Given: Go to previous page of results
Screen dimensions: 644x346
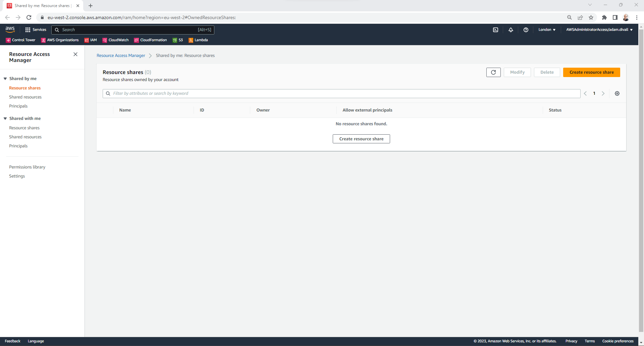Looking at the screenshot, I should coord(585,93).
